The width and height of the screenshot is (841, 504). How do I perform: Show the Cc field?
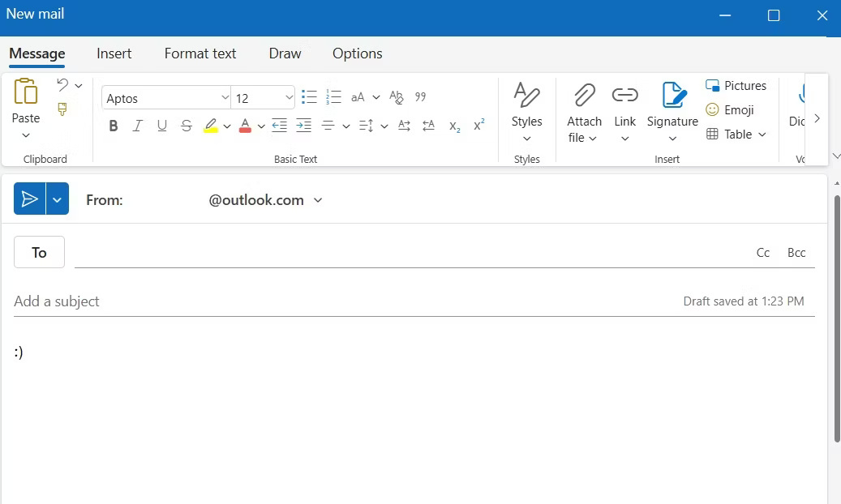click(x=762, y=253)
